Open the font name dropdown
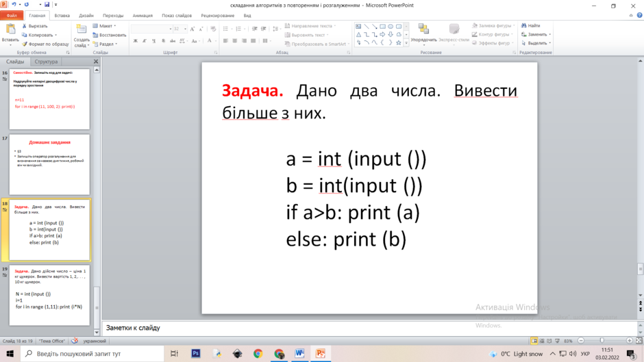 [x=170, y=29]
